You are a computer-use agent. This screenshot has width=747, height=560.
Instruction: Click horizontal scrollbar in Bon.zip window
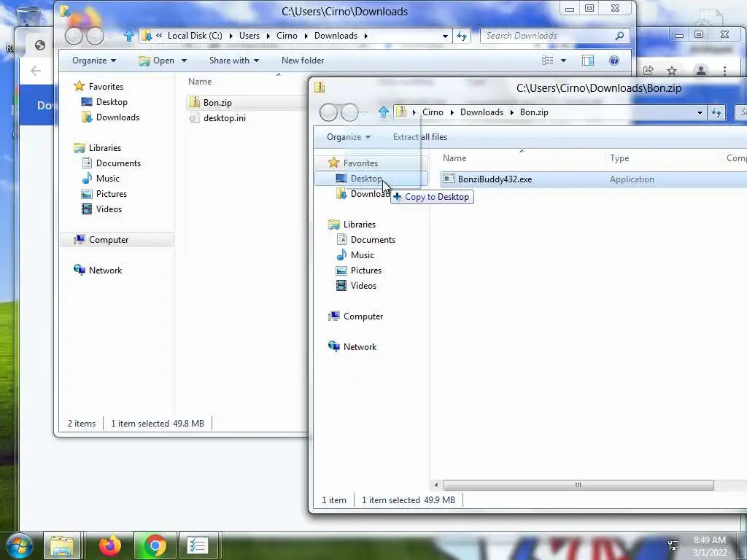pyautogui.click(x=578, y=485)
